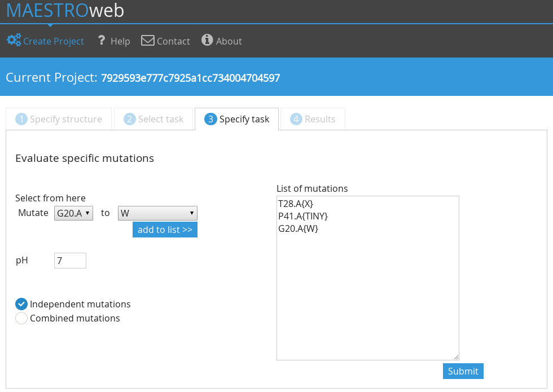Viewport: 553px width, 392px height.
Task: Click the question mark Help icon
Action: click(102, 40)
